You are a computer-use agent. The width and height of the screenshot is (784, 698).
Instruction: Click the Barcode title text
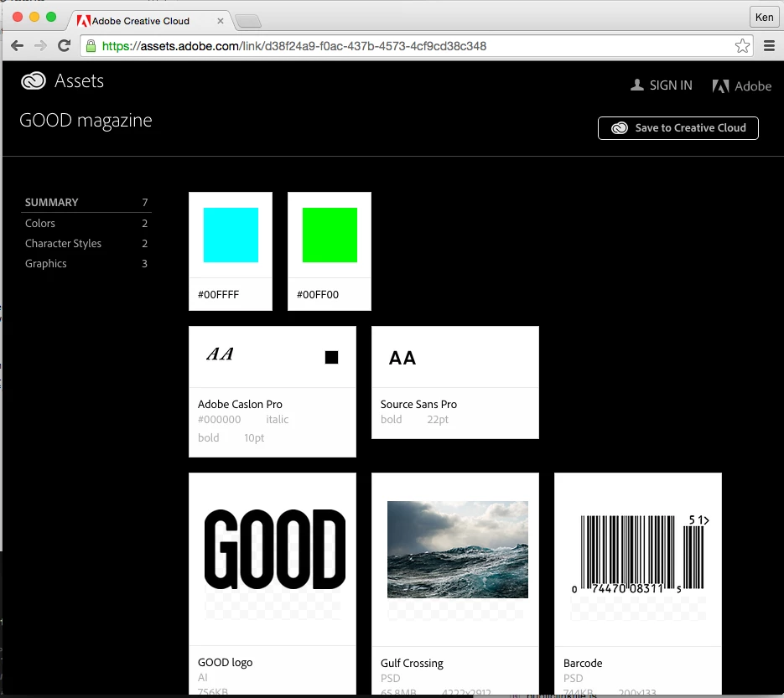click(x=583, y=664)
